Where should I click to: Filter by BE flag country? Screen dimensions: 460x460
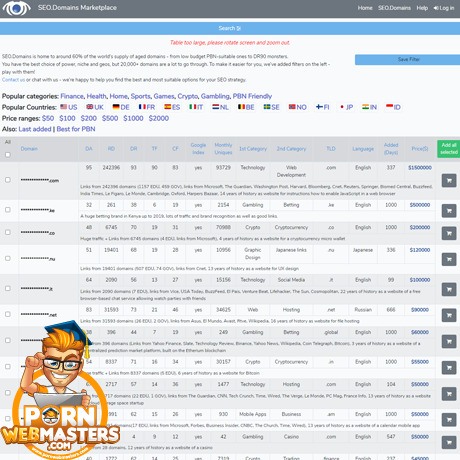(246, 107)
